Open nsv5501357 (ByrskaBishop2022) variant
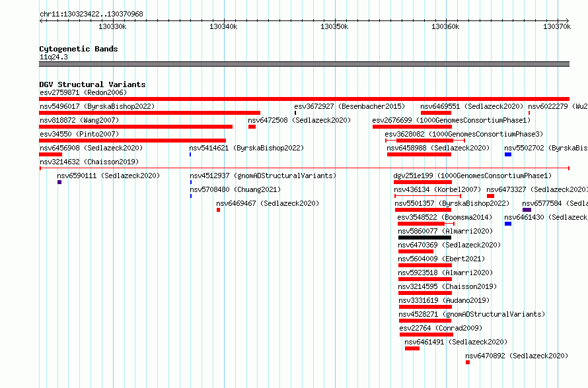588x388 pixels. click(452, 203)
